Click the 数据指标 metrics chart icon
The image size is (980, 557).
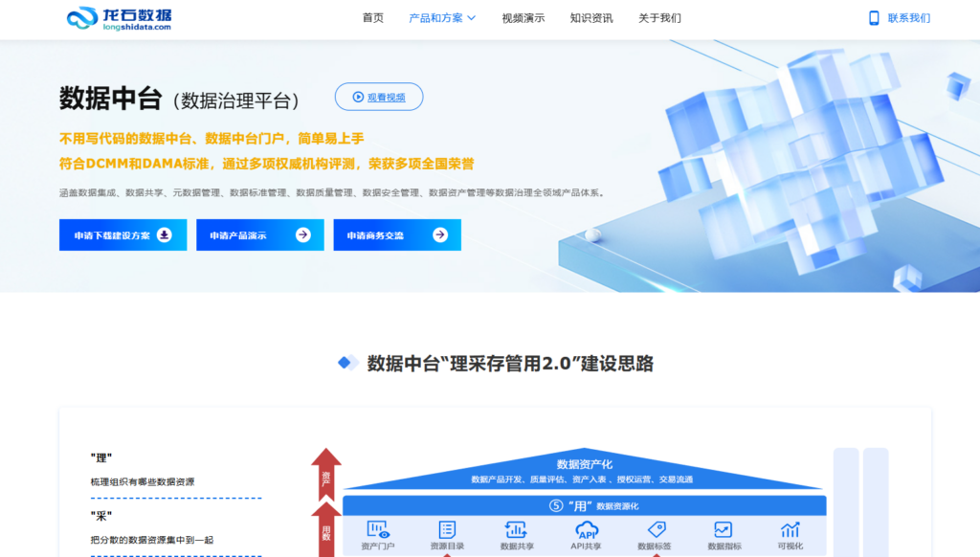click(723, 528)
